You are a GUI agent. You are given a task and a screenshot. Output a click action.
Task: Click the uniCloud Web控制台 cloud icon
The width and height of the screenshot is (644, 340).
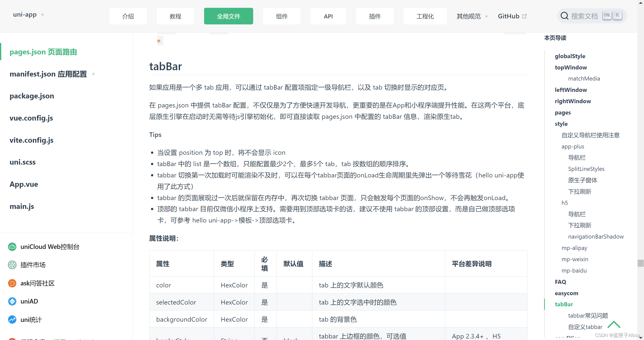(x=12, y=247)
